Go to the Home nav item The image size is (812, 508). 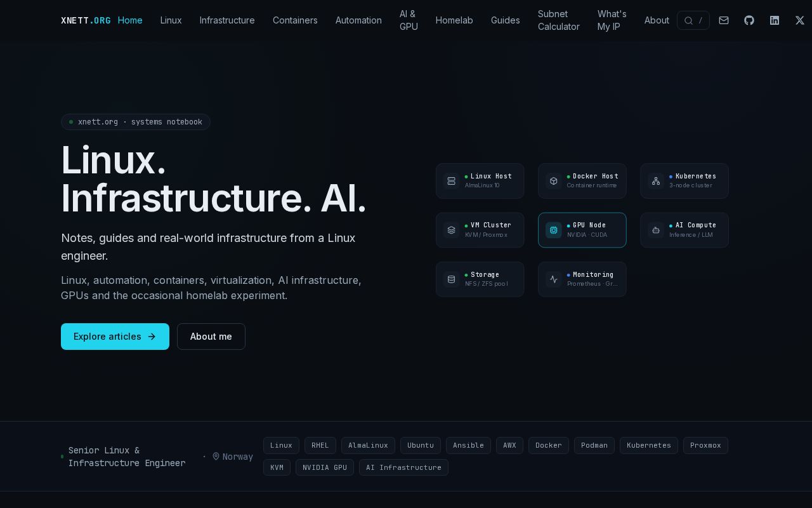coord(130,20)
